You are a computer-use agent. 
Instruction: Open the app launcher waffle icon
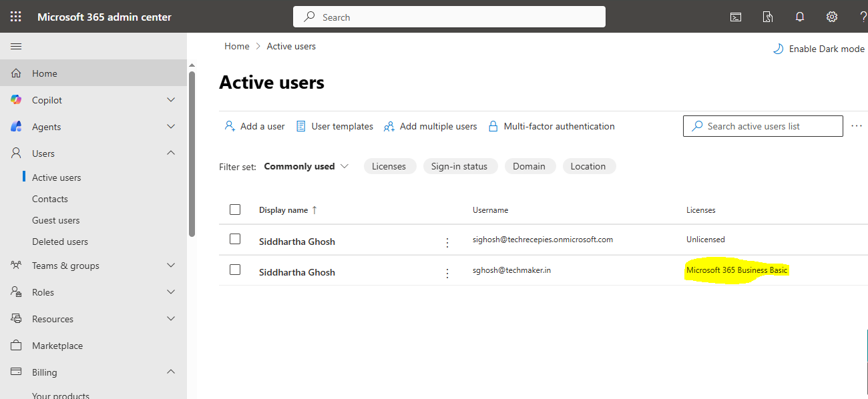pyautogui.click(x=16, y=17)
